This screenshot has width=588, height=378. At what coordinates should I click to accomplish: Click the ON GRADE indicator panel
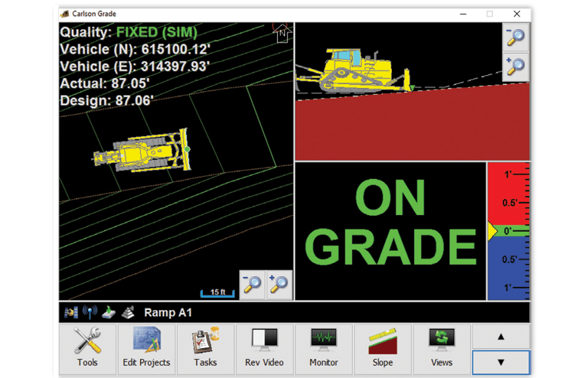[x=390, y=231]
